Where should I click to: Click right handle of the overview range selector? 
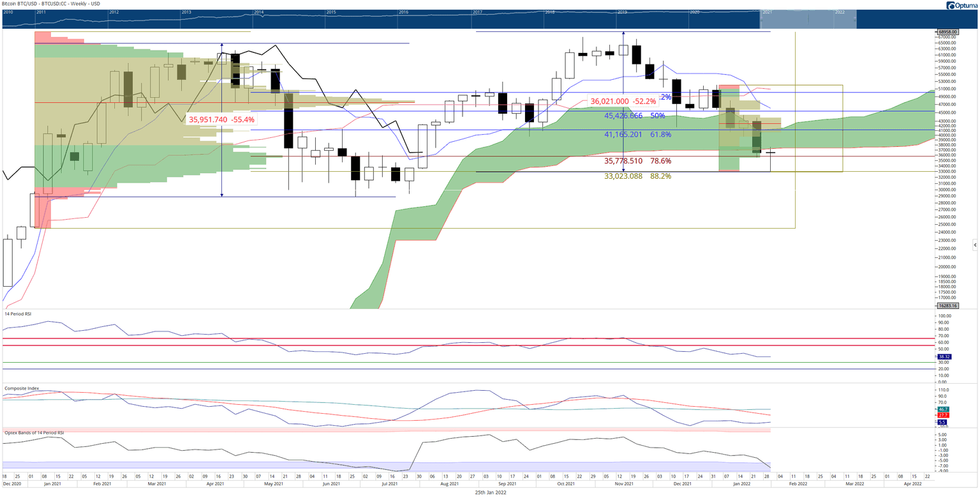point(855,20)
